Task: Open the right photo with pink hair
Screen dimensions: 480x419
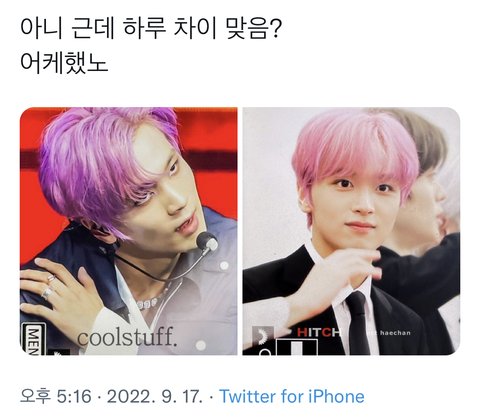Action: click(x=351, y=231)
